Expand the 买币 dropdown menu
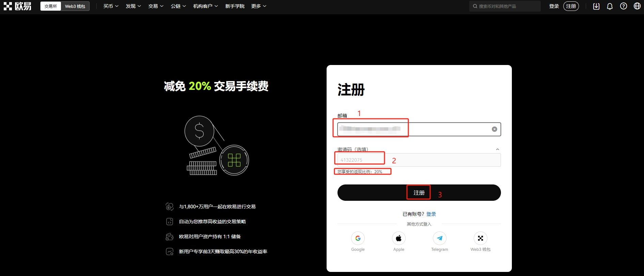This screenshot has height=276, width=644. [111, 6]
